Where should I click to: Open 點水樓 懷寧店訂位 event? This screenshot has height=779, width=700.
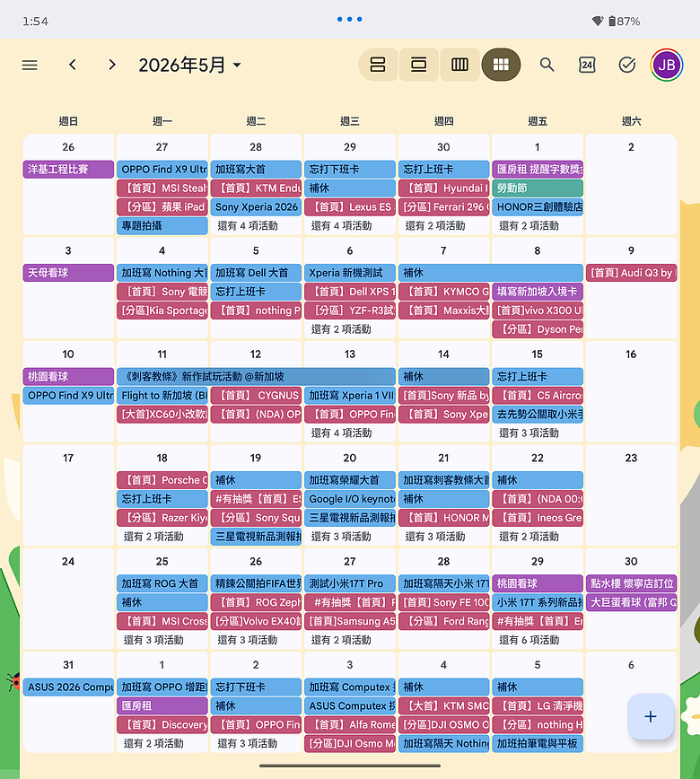pyautogui.click(x=632, y=583)
